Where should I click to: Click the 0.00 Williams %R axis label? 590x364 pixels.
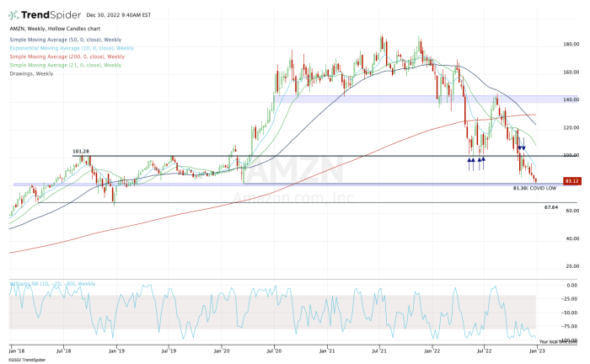click(572, 286)
